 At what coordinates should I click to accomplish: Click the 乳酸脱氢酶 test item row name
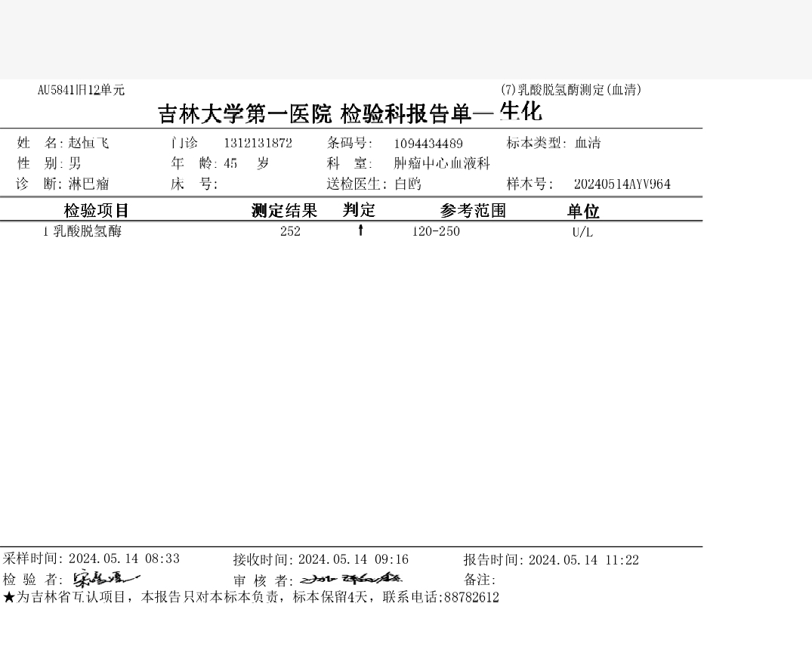[x=88, y=231]
